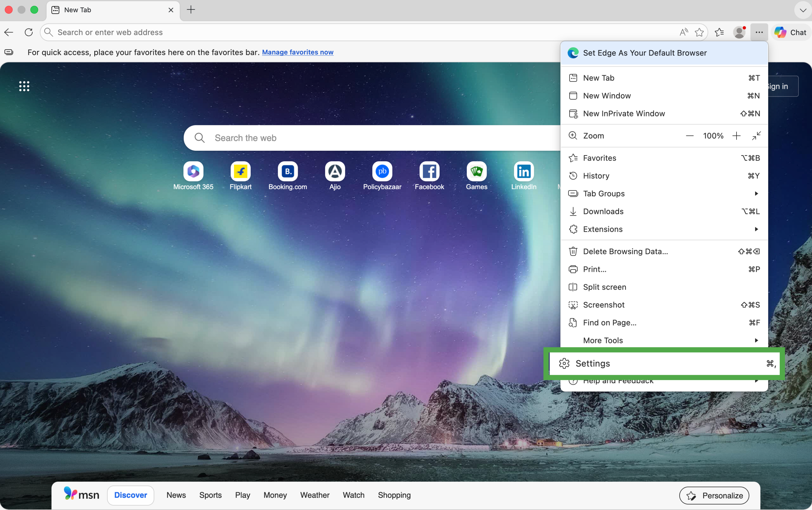Open Read Aloud icon in address bar
Viewport: 812px width, 510px height.
683,32
